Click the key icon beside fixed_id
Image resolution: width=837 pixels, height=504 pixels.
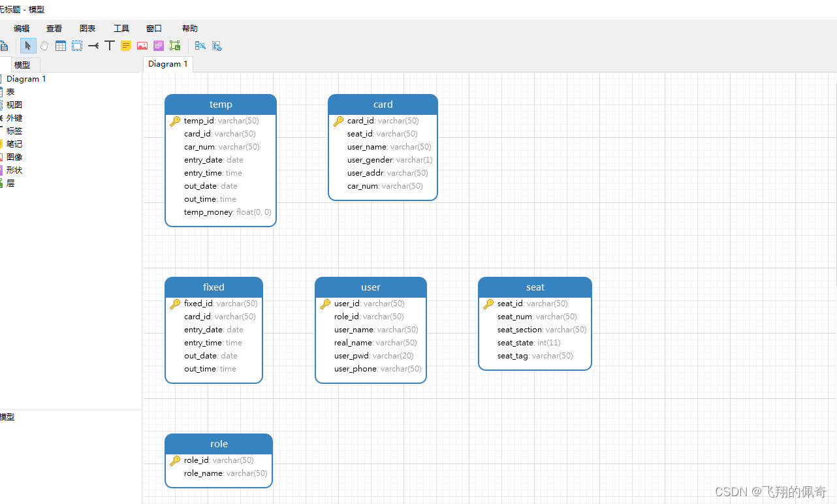tap(175, 304)
